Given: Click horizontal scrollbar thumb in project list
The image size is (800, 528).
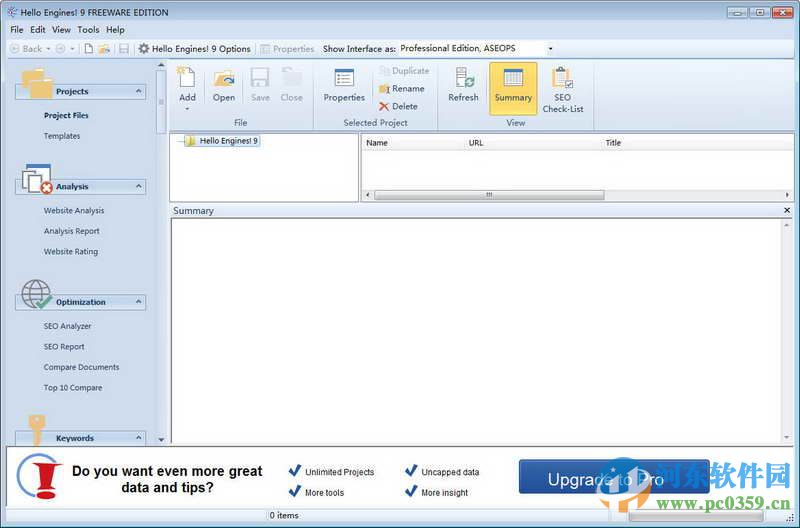Looking at the screenshot, I should [x=489, y=195].
